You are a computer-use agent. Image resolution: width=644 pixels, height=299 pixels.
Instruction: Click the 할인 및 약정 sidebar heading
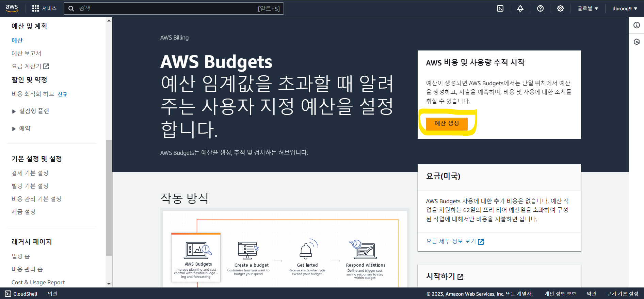point(29,80)
